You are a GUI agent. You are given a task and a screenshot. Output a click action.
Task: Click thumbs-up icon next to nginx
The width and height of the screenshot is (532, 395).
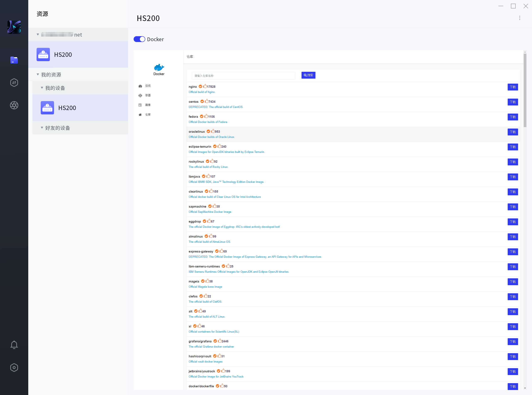click(205, 86)
